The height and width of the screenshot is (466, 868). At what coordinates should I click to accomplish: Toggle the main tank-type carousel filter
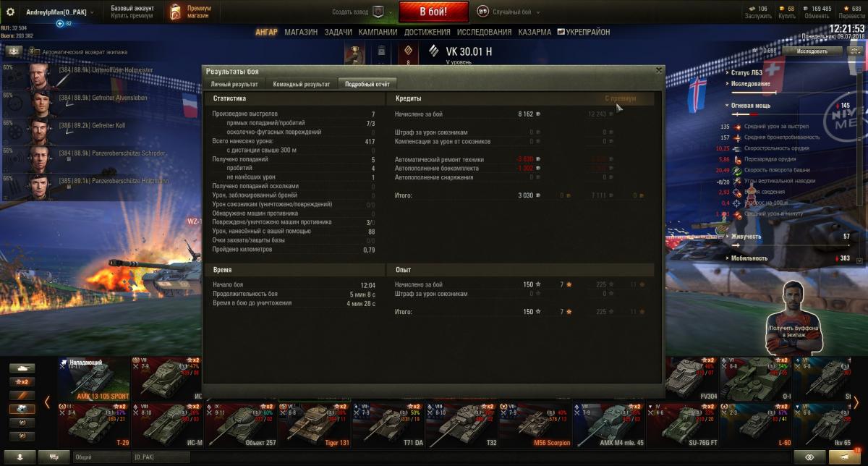[22, 368]
